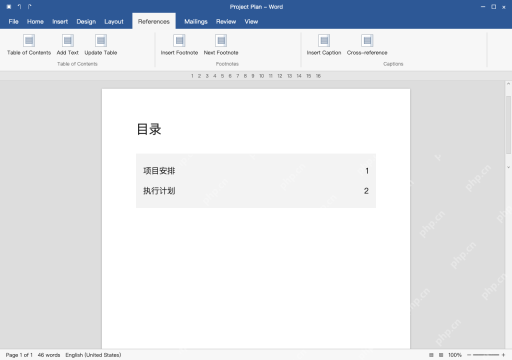Switch to second view icon beside zoom percentage
This screenshot has height=360, width=512.
pyautogui.click(x=441, y=355)
